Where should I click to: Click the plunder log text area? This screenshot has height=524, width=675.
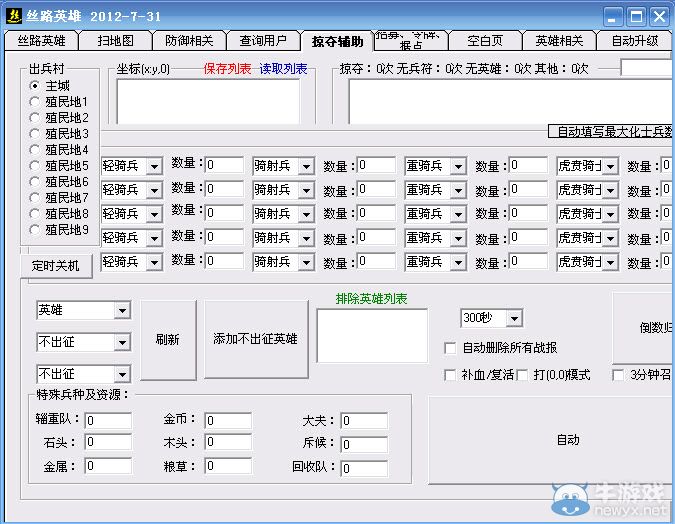click(x=511, y=102)
